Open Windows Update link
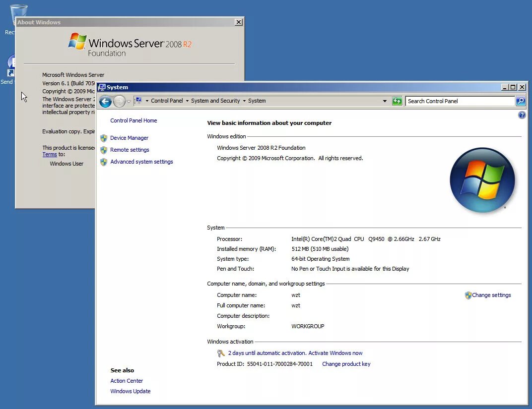The height and width of the screenshot is (409, 532). click(x=131, y=391)
